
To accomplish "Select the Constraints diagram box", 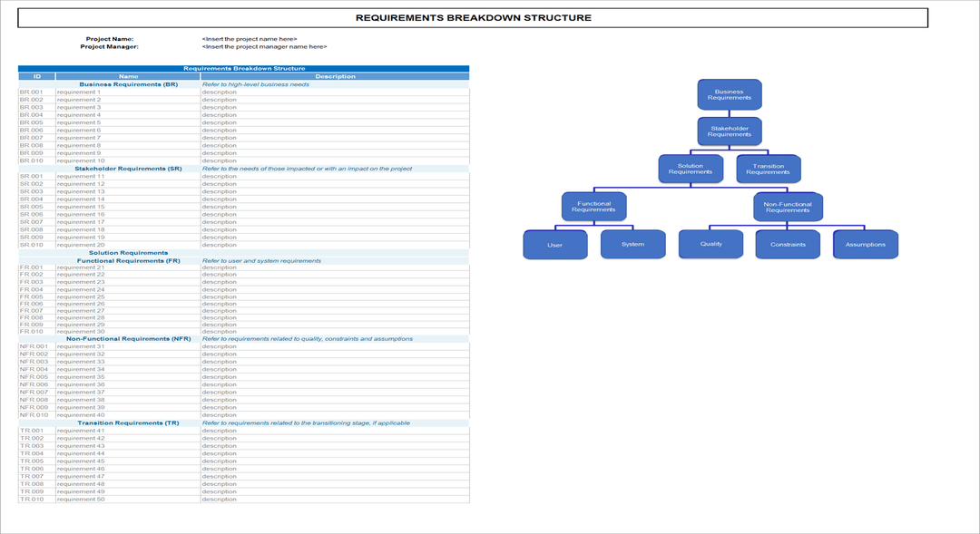I will coord(788,244).
